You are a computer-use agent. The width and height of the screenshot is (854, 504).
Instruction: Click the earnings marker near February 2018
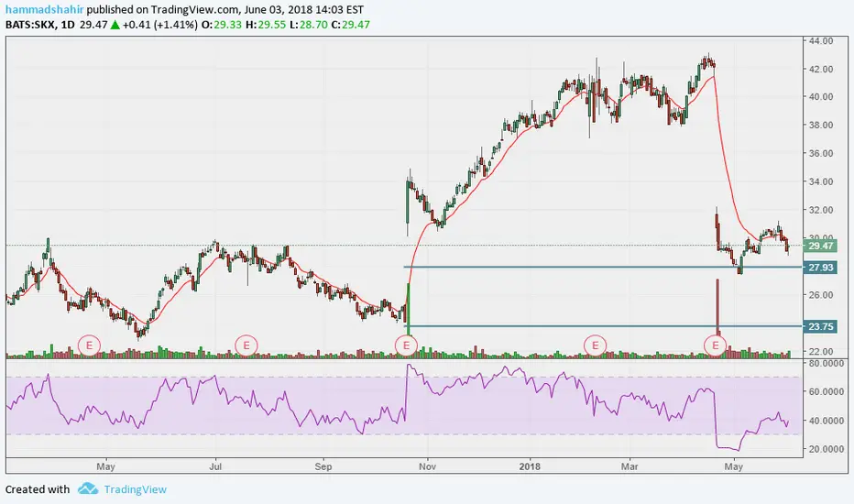[x=595, y=345]
